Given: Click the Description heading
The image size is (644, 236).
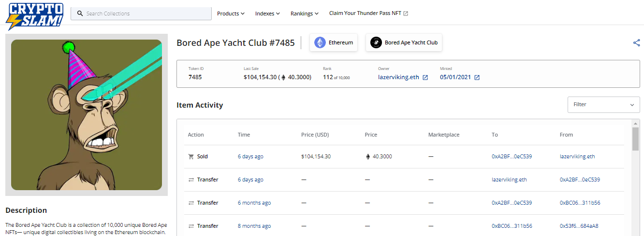Looking at the screenshot, I should tap(26, 210).
